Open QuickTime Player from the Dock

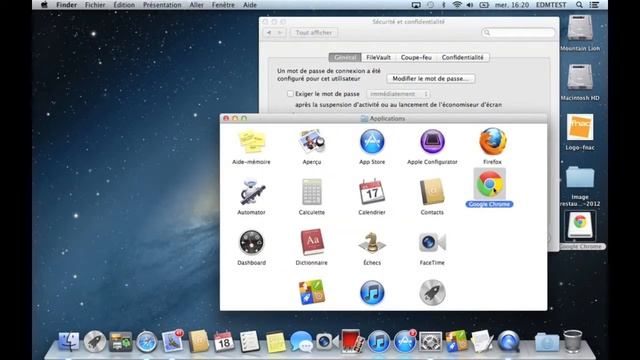click(x=509, y=341)
